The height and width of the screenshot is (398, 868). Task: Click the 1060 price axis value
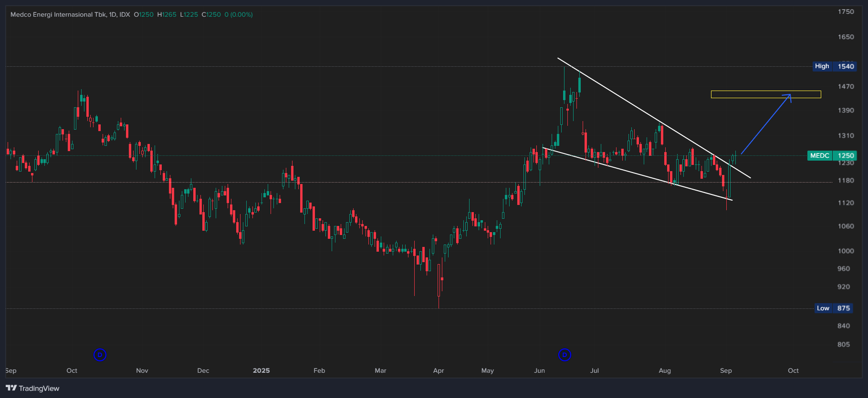coord(846,226)
